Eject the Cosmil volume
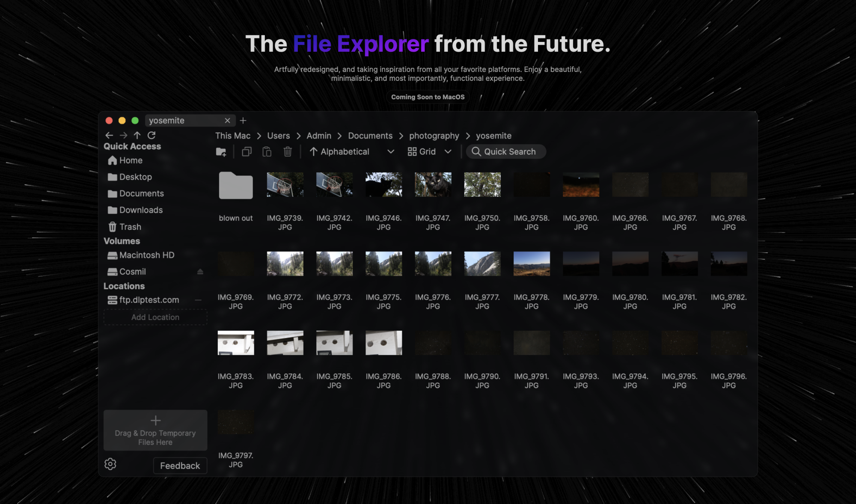The image size is (856, 504). (200, 272)
